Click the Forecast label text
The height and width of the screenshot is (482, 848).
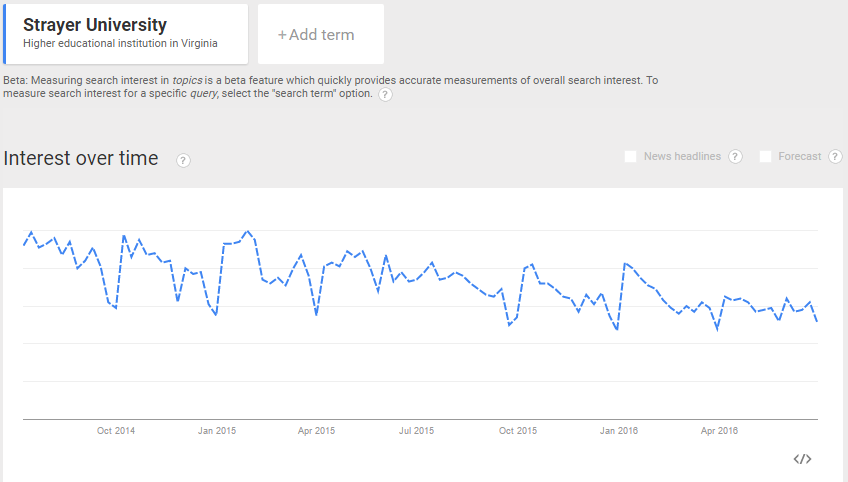pyautogui.click(x=799, y=156)
